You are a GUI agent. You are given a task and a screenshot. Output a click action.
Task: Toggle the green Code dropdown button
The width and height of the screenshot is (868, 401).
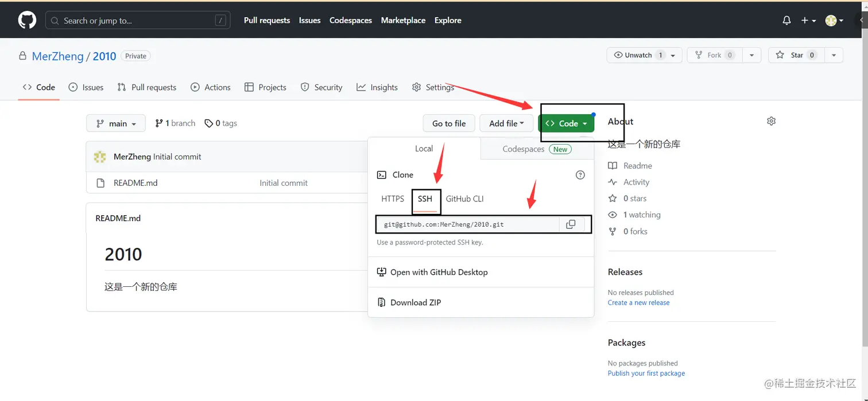tap(566, 123)
